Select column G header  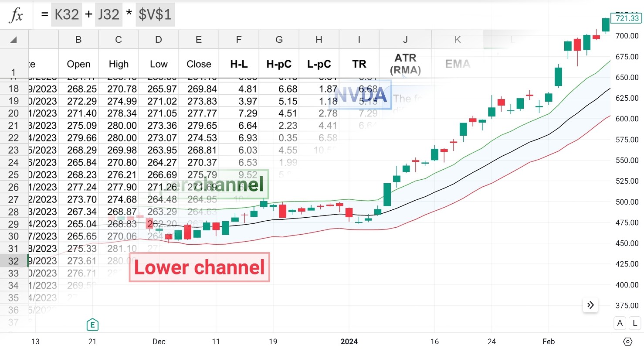[279, 40]
